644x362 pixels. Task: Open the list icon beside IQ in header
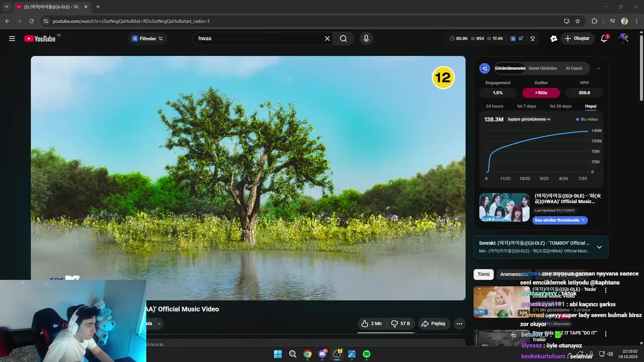521,39
